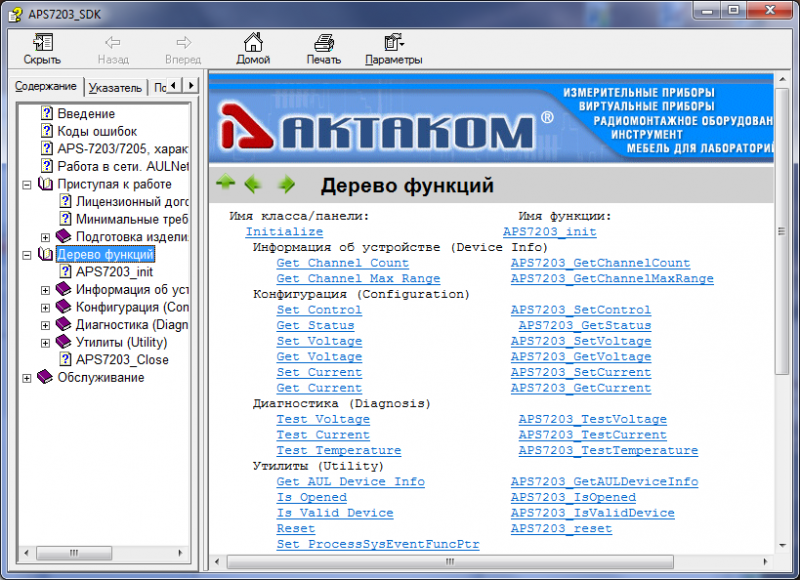Expand the Конфигурация (Configuration) tree node
This screenshot has width=800, height=580.
click(x=45, y=308)
